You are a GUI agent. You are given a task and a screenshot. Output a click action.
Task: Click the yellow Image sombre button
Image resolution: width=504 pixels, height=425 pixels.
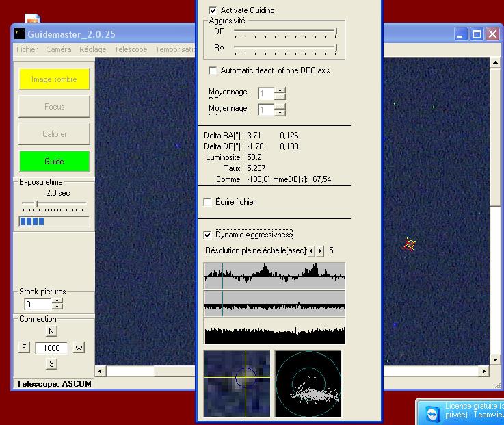54,79
